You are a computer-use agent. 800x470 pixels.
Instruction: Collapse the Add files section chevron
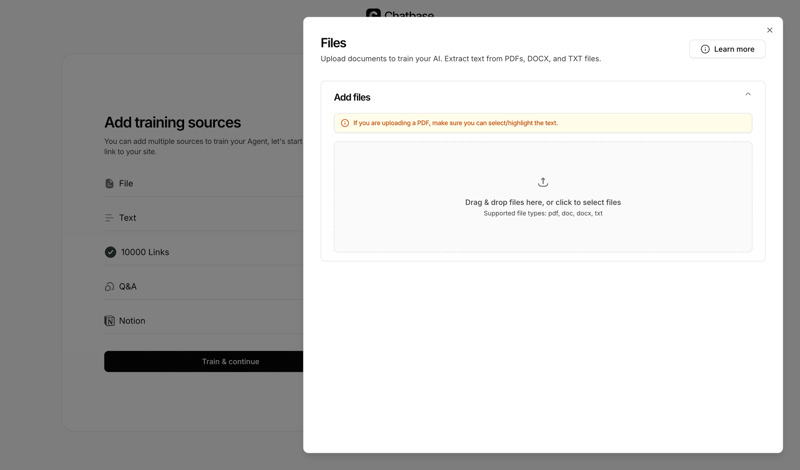tap(747, 94)
